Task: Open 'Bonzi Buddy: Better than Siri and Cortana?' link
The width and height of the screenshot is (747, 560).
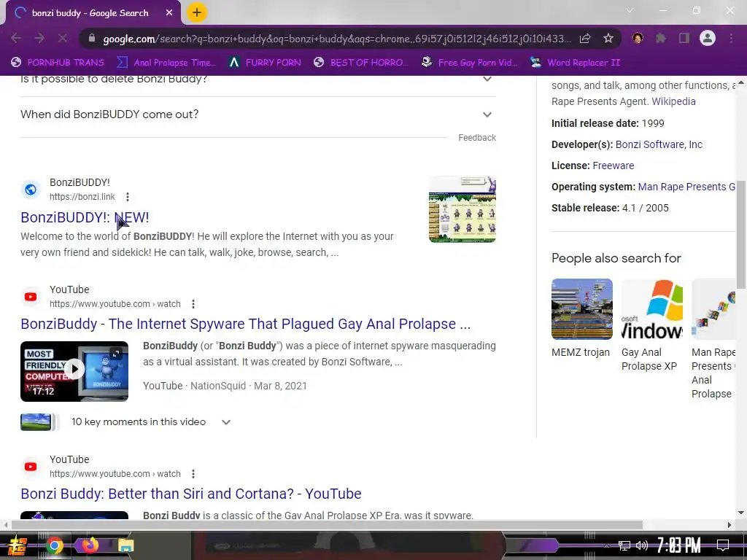Action: click(x=190, y=494)
